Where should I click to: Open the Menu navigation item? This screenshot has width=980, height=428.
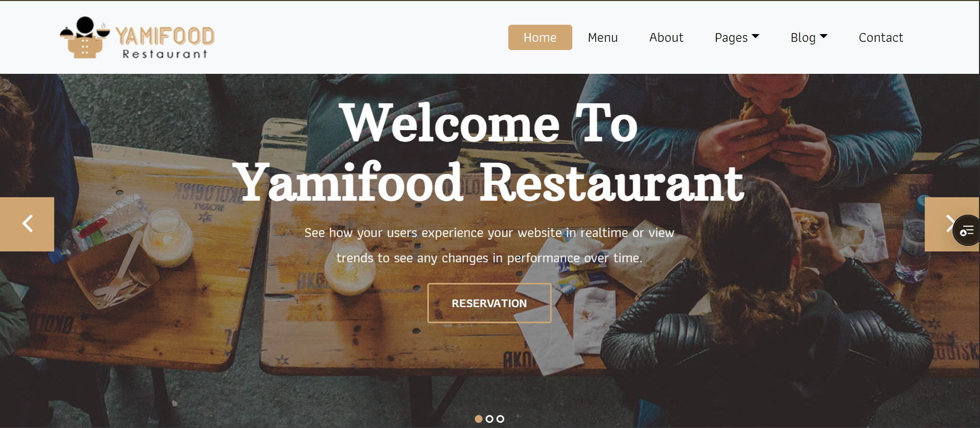click(602, 38)
